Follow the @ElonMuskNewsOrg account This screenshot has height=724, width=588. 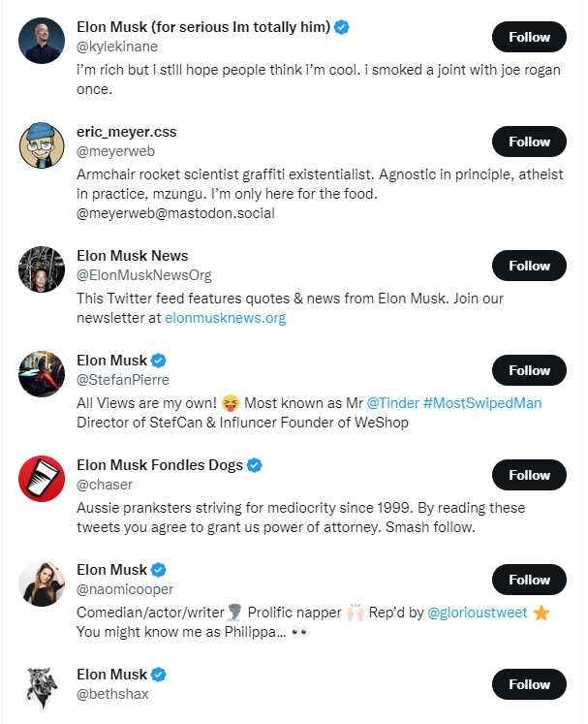pyautogui.click(x=529, y=266)
